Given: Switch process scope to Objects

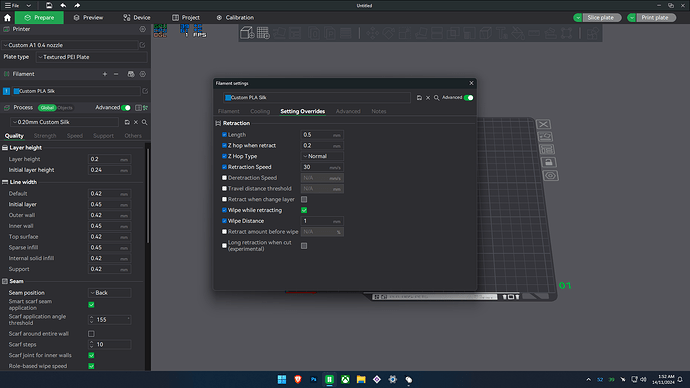Looking at the screenshot, I should 65,108.
